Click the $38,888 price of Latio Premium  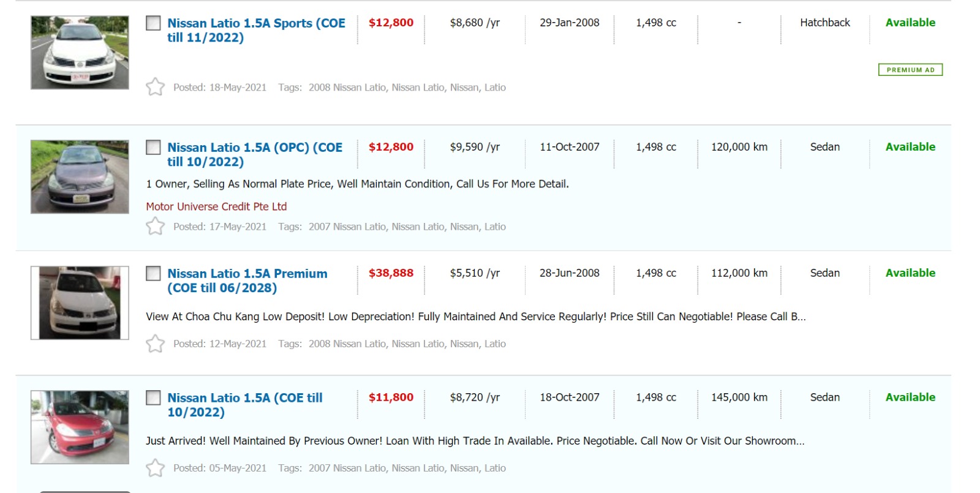[x=391, y=273]
